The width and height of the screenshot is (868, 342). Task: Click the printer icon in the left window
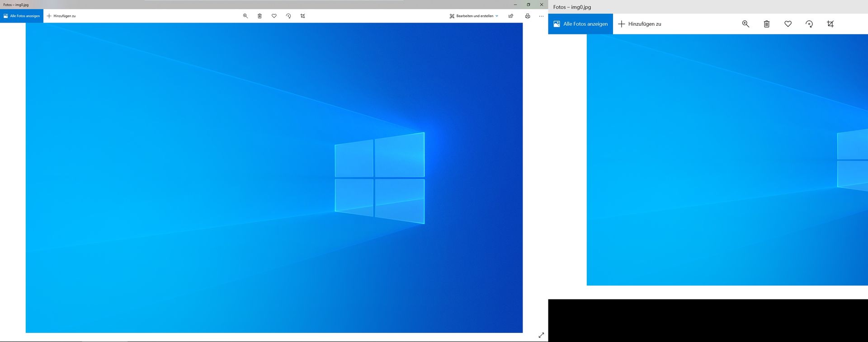pyautogui.click(x=527, y=16)
